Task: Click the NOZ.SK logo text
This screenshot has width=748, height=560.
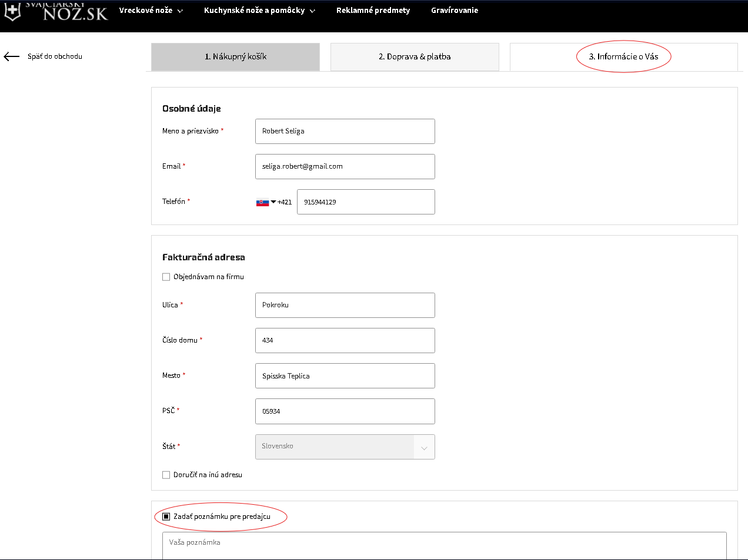Action: click(75, 14)
